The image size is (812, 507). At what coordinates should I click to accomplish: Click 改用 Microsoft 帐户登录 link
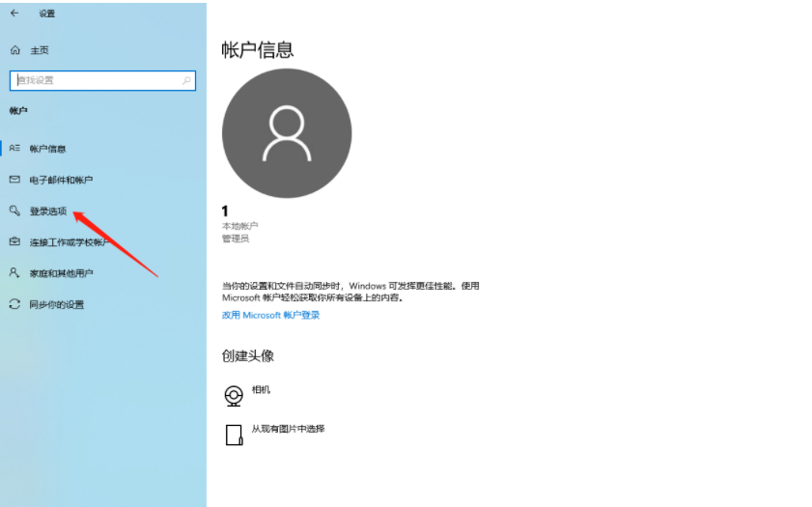coord(271,315)
